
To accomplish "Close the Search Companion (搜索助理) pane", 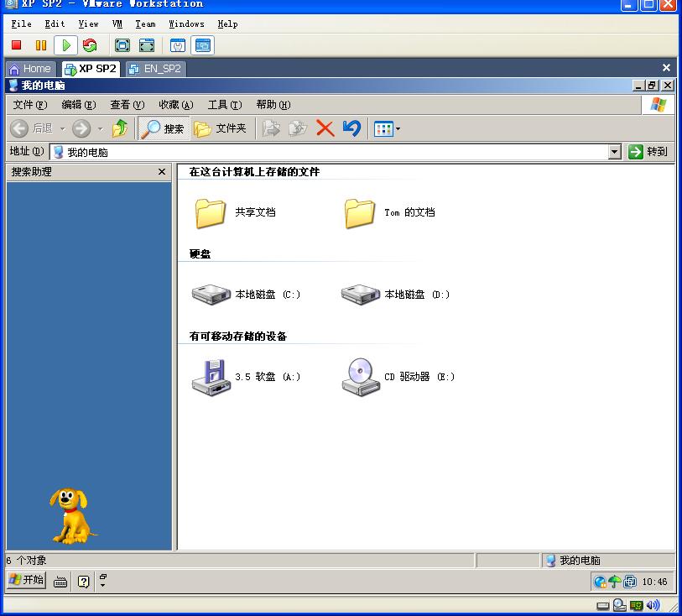I will [162, 172].
